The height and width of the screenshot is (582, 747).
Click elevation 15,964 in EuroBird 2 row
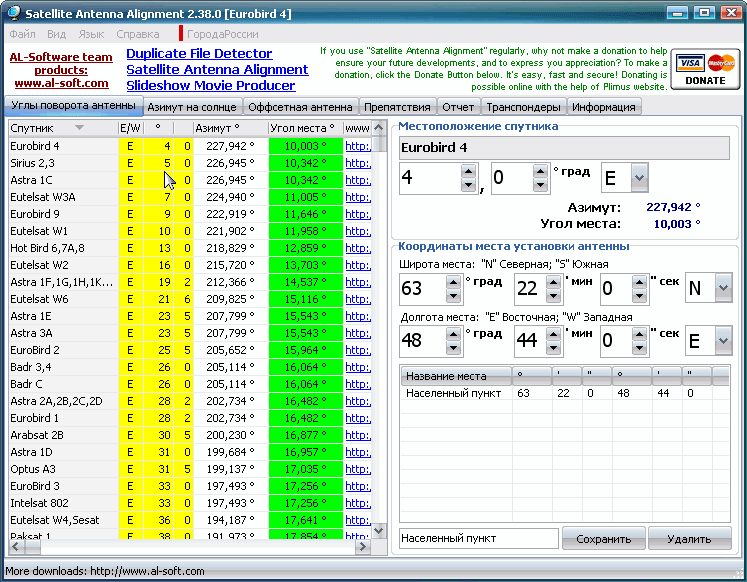pos(305,350)
